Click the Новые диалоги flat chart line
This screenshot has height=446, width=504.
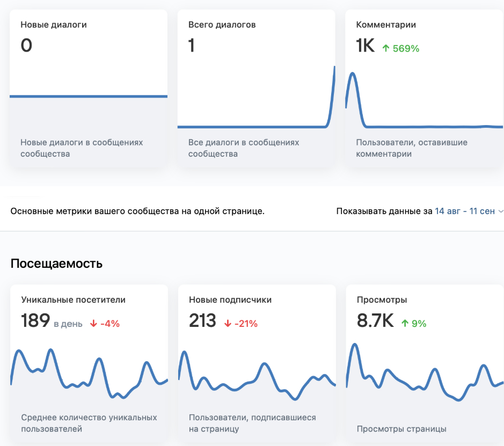pos(89,97)
